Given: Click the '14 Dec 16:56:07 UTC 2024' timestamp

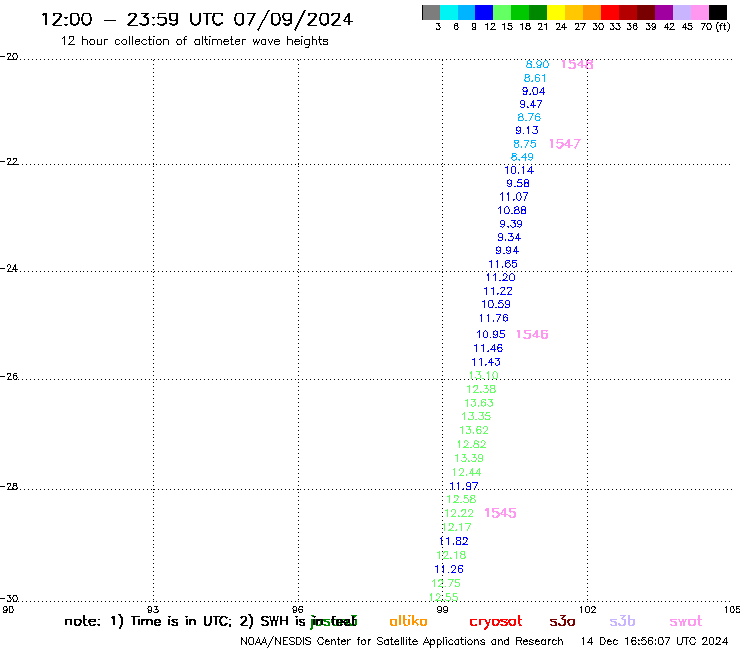Looking at the screenshot, I should tap(655, 641).
